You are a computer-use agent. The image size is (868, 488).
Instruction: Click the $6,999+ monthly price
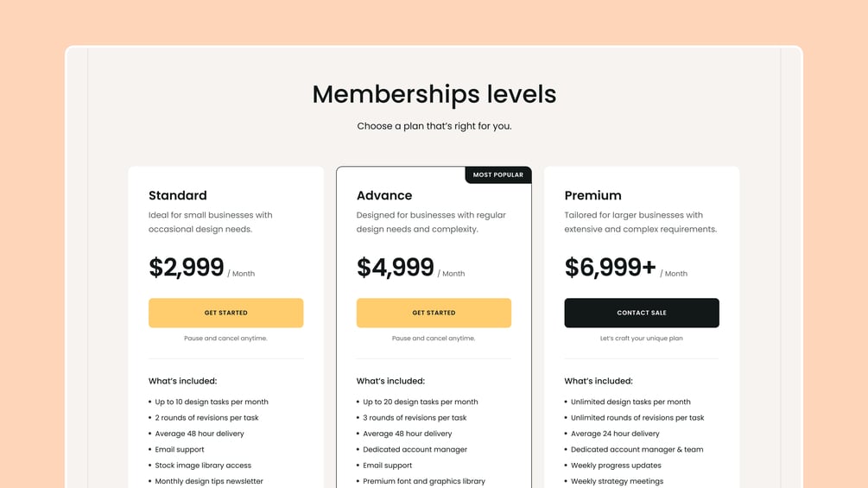[x=610, y=268]
